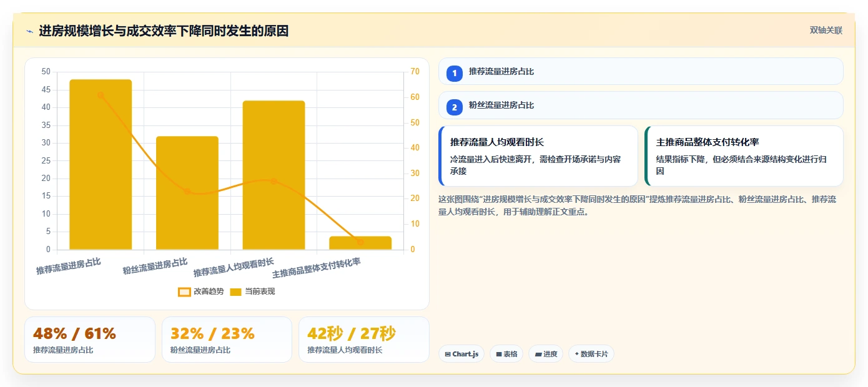This screenshot has height=387, width=868.
Task: Click the 当前表现 legend color box
Action: click(x=235, y=291)
